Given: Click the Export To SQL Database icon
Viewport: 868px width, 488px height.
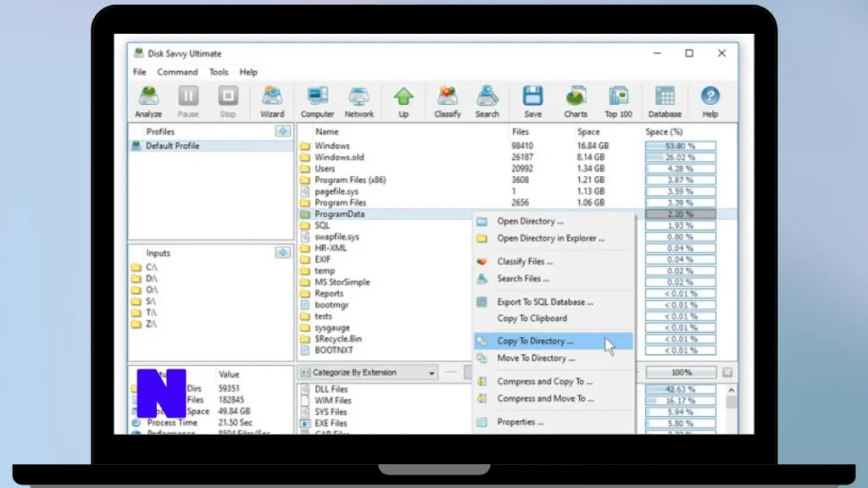Looking at the screenshot, I should click(482, 302).
